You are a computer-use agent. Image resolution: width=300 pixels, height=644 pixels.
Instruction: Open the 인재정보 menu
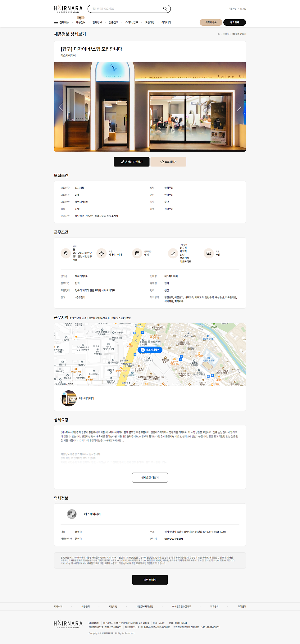pyautogui.click(x=97, y=22)
